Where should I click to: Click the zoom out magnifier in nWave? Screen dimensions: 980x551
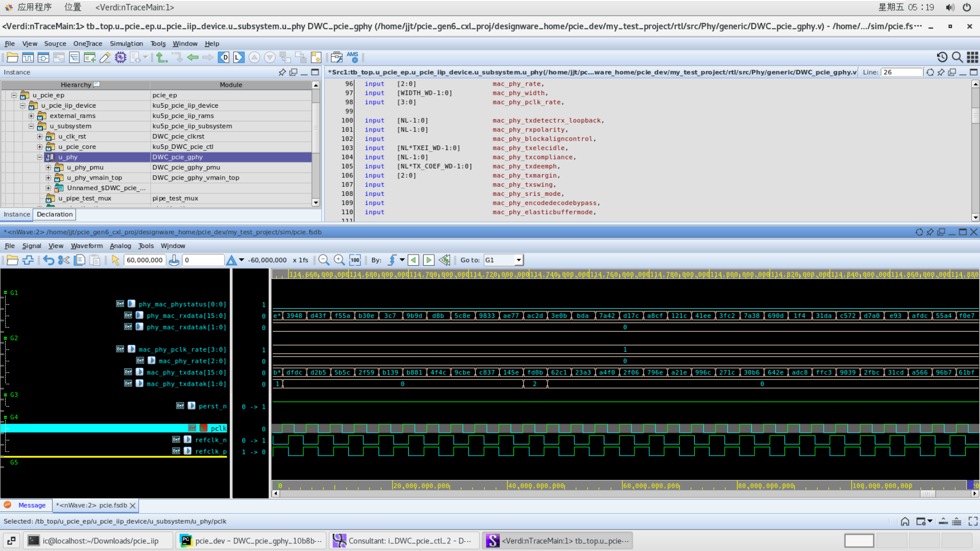[x=324, y=260]
